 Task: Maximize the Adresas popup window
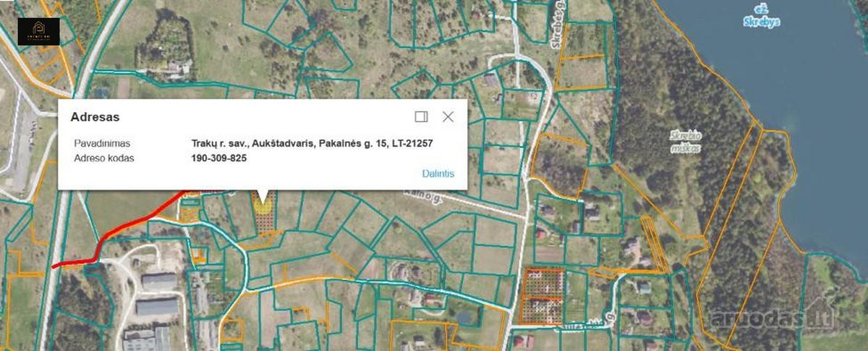coord(422,117)
